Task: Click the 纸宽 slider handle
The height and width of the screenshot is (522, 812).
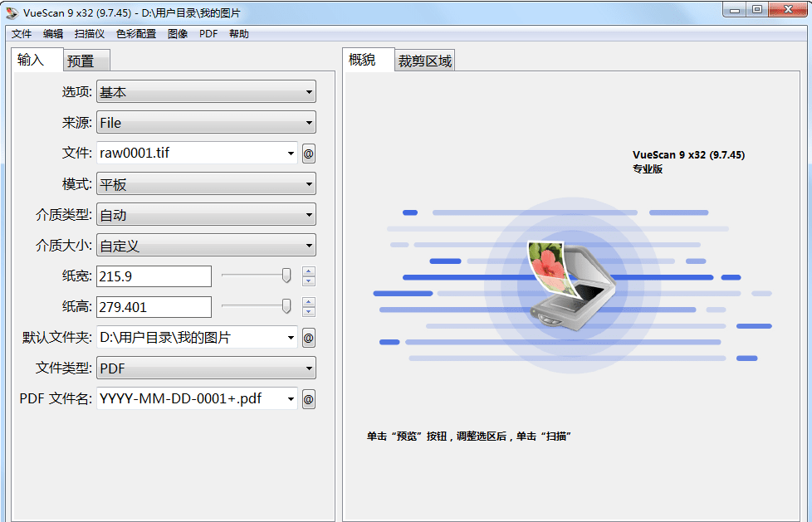Action: (286, 276)
